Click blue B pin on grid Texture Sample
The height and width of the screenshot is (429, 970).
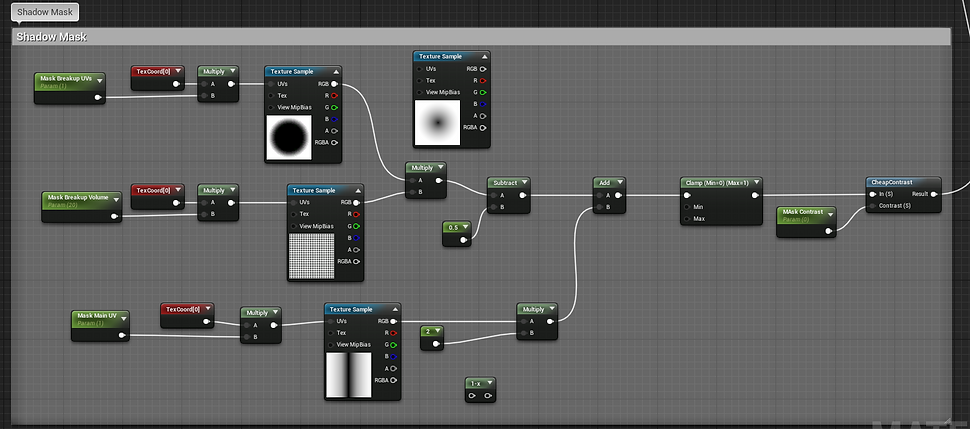(356, 238)
